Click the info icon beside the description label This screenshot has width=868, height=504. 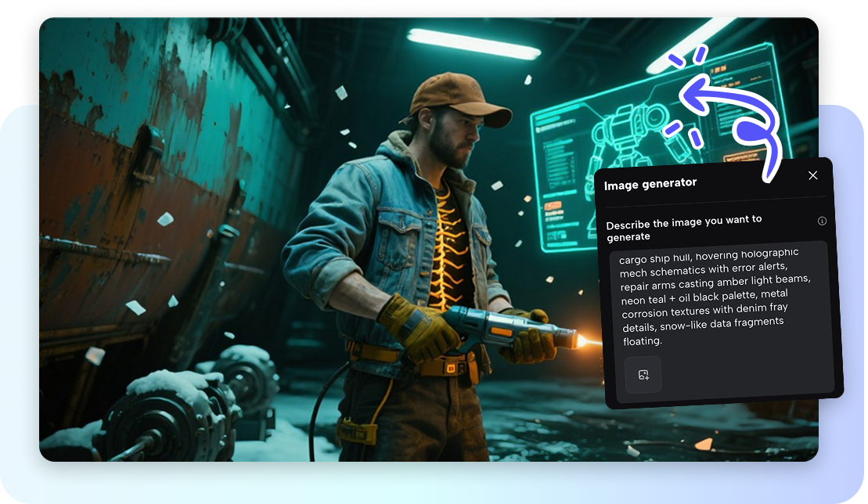822,221
